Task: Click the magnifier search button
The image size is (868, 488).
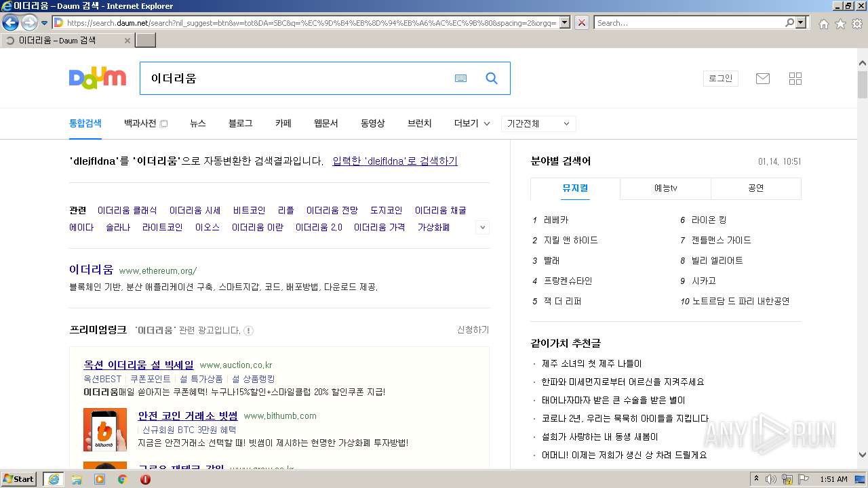Action: tap(492, 79)
